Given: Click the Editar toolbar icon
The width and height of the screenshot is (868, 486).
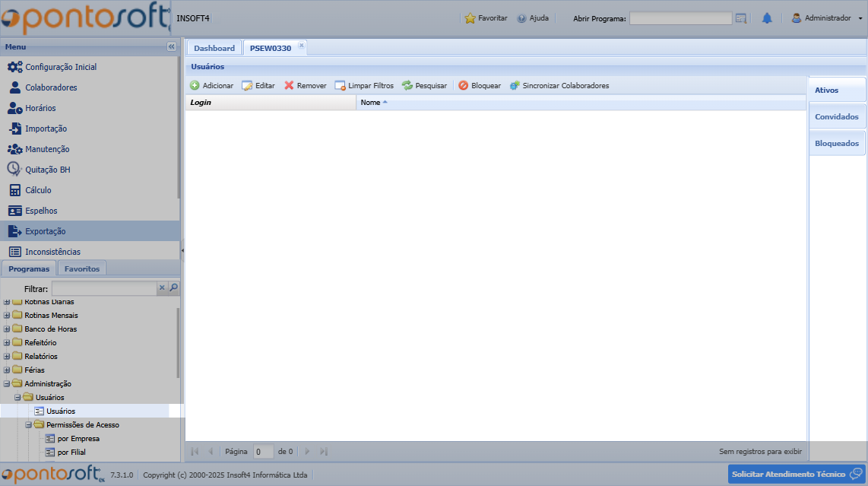Looking at the screenshot, I should tap(247, 86).
